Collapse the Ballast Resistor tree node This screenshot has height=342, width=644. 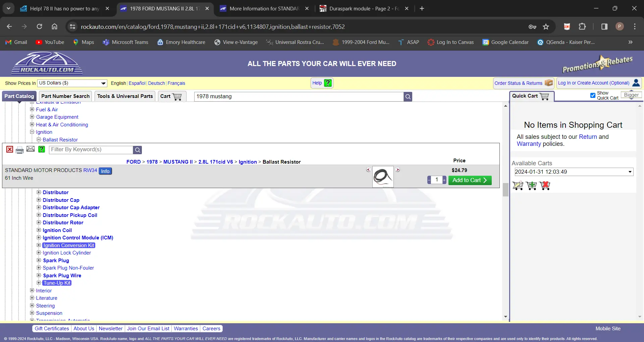(39, 139)
